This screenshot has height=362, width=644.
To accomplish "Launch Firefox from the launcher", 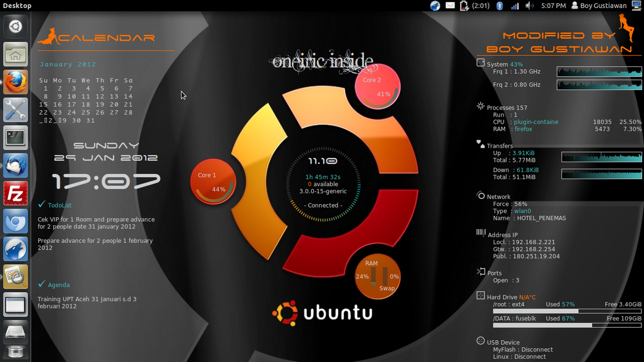I will (x=16, y=82).
